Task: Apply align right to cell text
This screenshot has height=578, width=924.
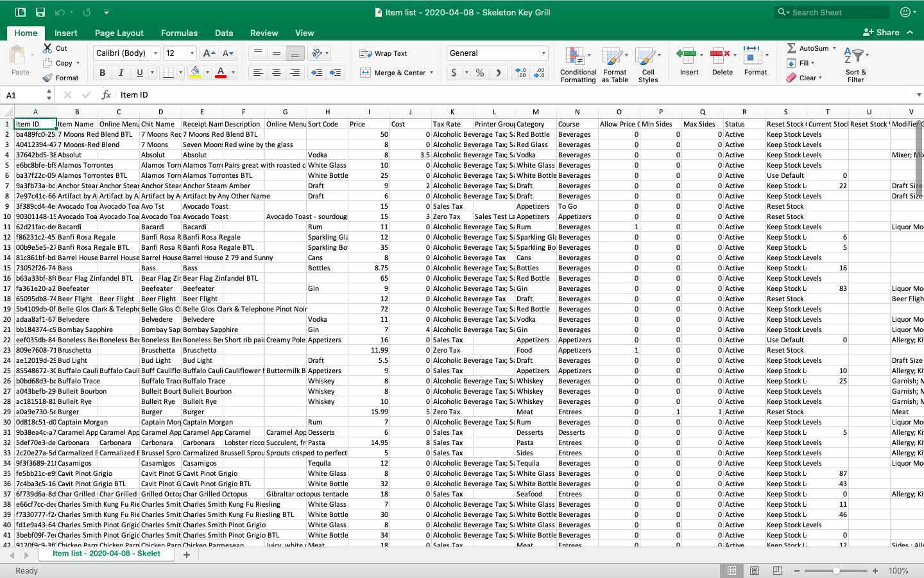Action: click(295, 73)
